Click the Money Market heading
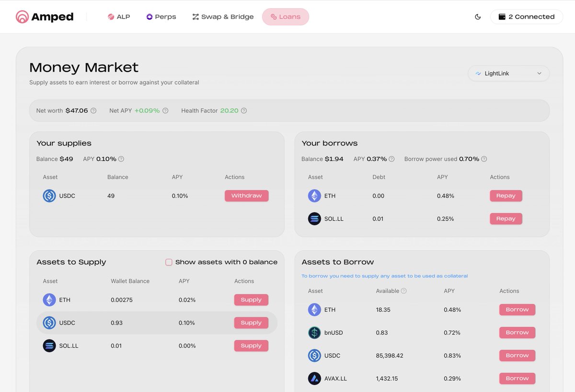This screenshot has height=392, width=575. [x=84, y=67]
